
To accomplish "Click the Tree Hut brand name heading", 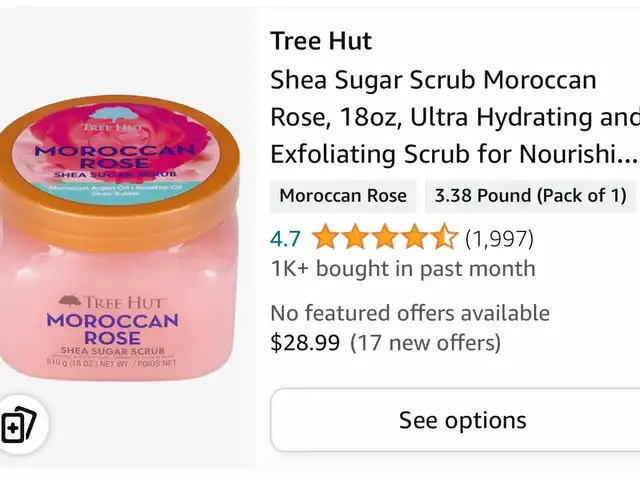I will click(321, 41).
